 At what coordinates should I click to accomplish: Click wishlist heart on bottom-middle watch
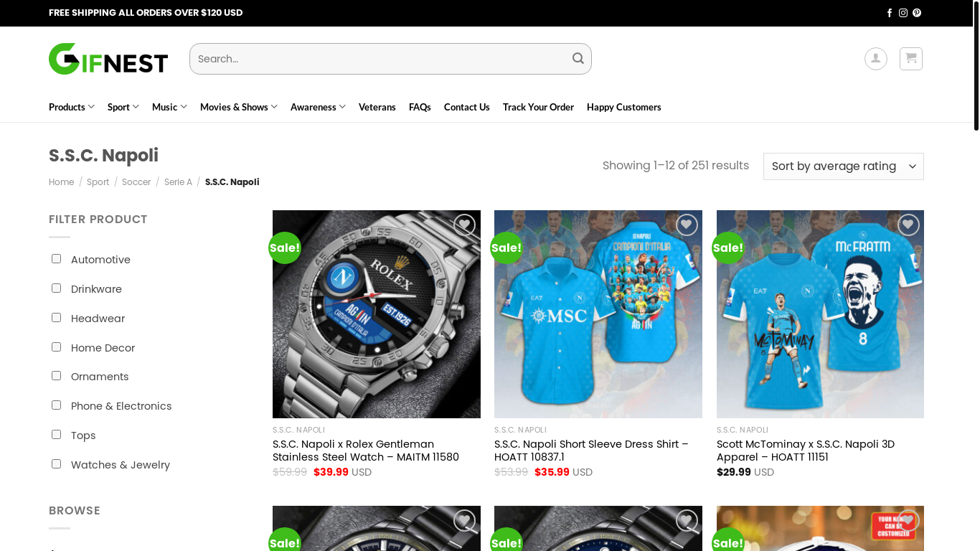tap(687, 521)
